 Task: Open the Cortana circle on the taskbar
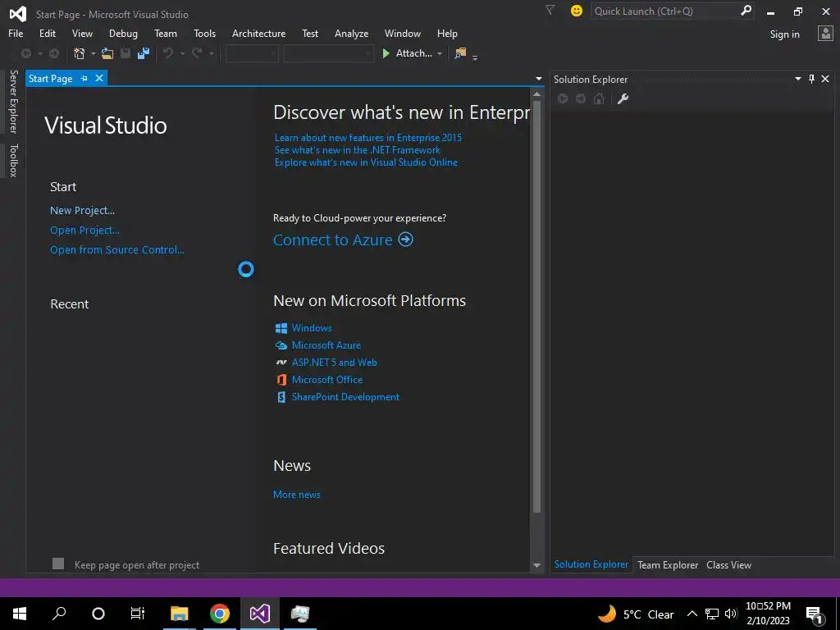(98, 614)
